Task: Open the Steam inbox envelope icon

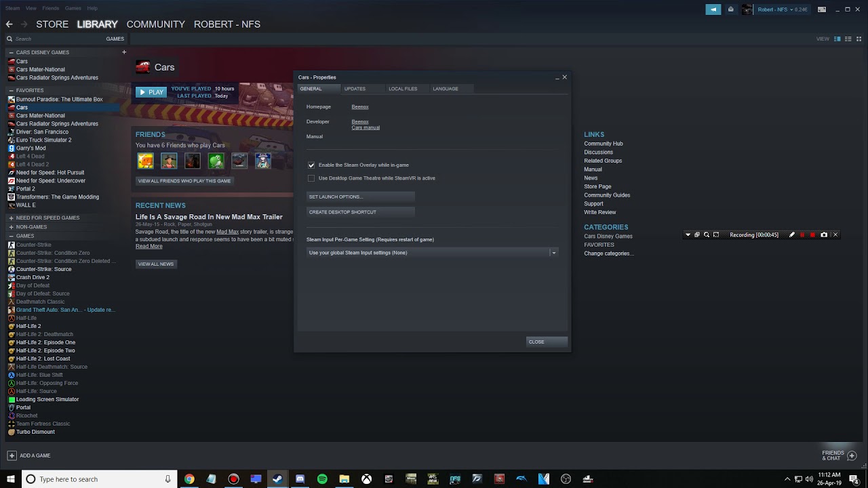Action: click(x=730, y=9)
